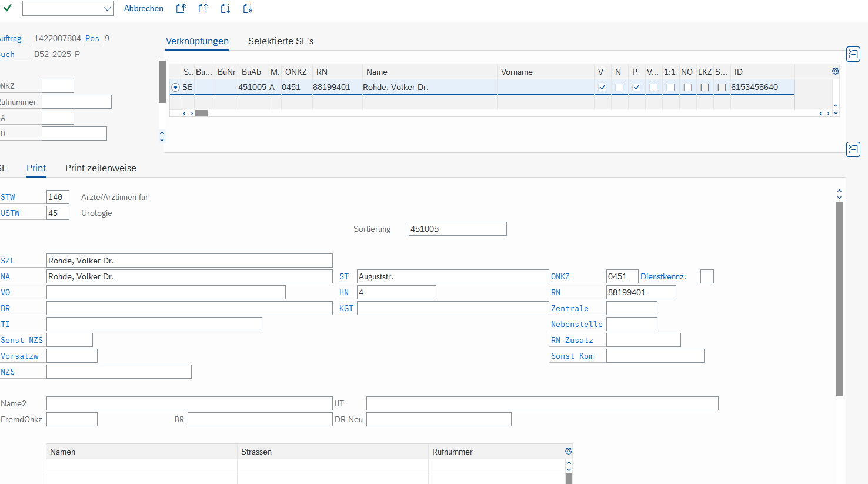Click the left panel vertical scrollbar

coord(162,82)
